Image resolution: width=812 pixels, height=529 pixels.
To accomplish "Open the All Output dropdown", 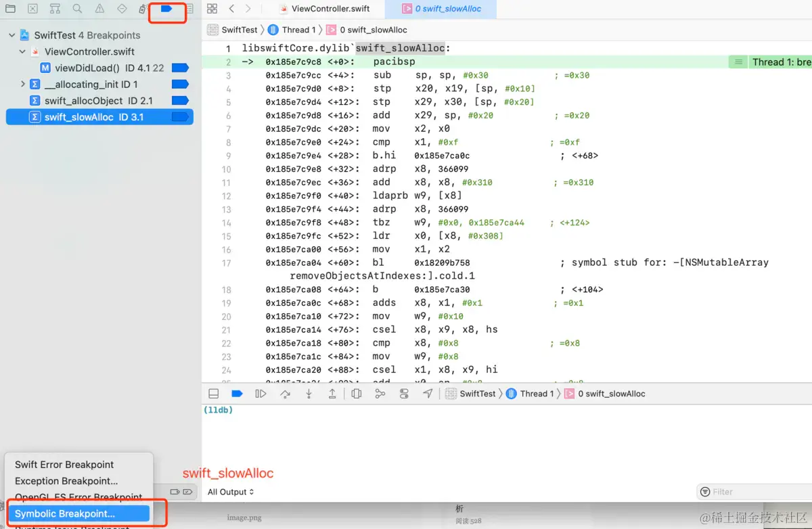I will tap(231, 492).
